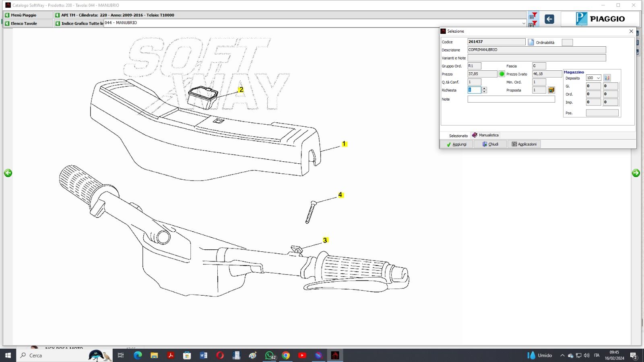This screenshot has width=644, height=362.
Task: Click in the Note input field
Action: tap(511, 99)
